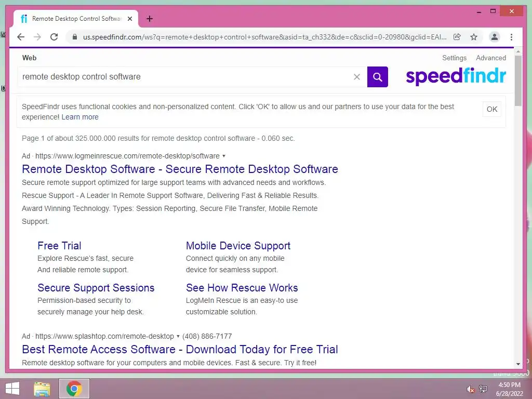Viewport: 532px width, 399px height.
Task: Open the See How Rescue Works sitelink
Action: tap(242, 288)
